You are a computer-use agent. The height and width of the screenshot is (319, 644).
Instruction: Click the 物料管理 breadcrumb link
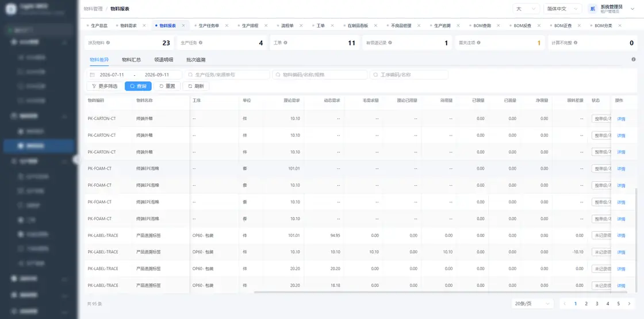(93, 9)
